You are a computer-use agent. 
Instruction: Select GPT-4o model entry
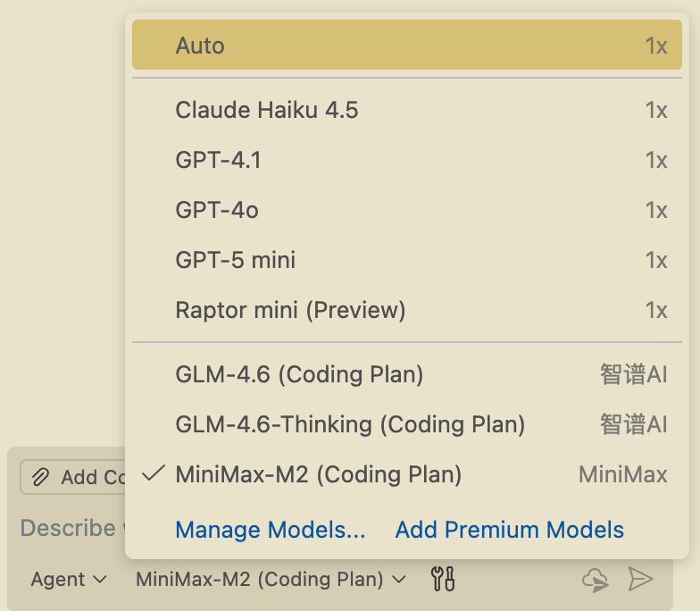pyautogui.click(x=407, y=210)
